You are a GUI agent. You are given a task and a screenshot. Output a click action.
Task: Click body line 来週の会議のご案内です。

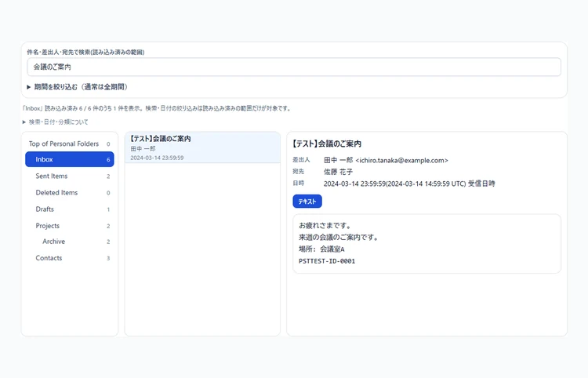tap(339, 238)
